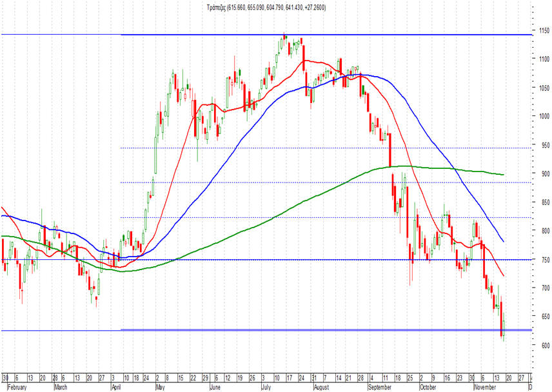Screen dimensions: 552x392
Task: Click date label 14 on the time axis
Action: 339,378
